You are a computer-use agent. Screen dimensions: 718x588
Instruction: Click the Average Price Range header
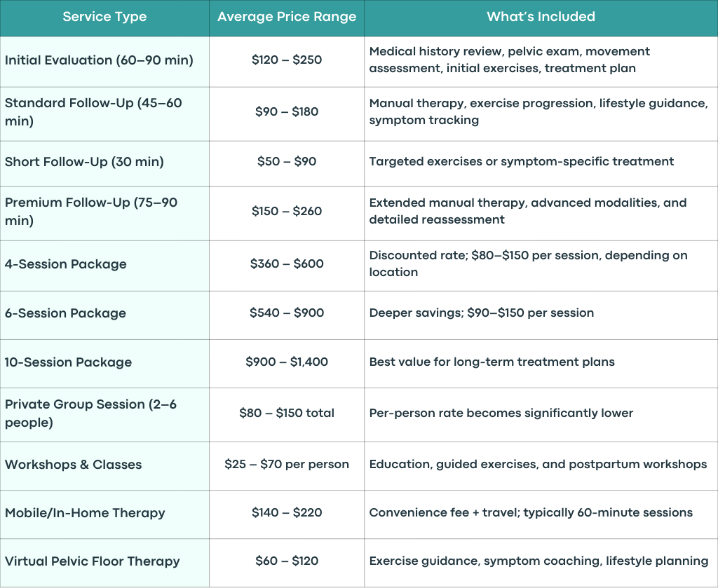287,17
